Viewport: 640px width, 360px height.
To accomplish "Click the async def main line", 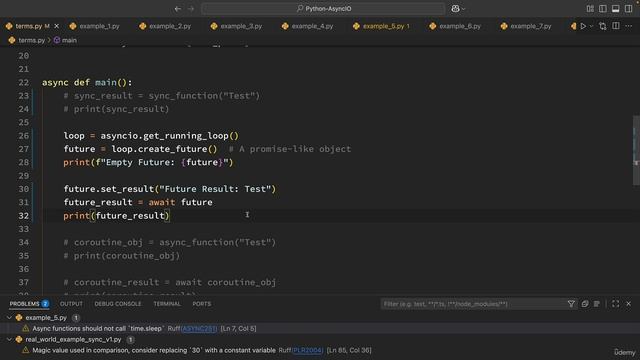I will 87,82.
